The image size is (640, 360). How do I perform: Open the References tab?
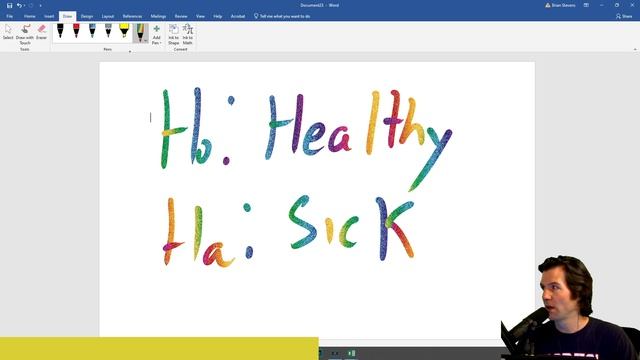(x=132, y=16)
